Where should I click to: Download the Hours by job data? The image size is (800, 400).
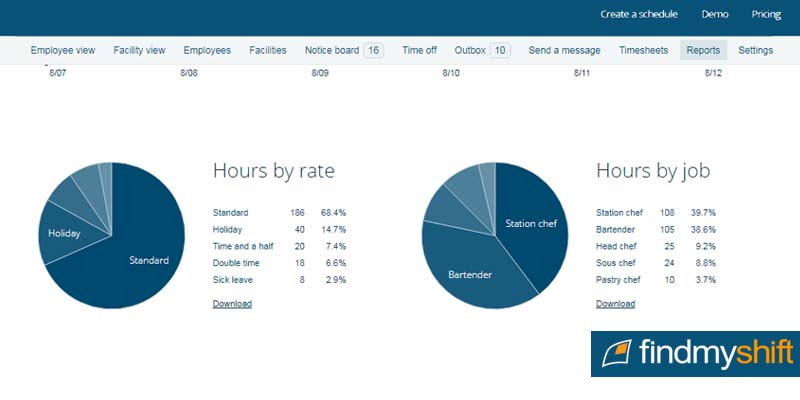pos(615,304)
